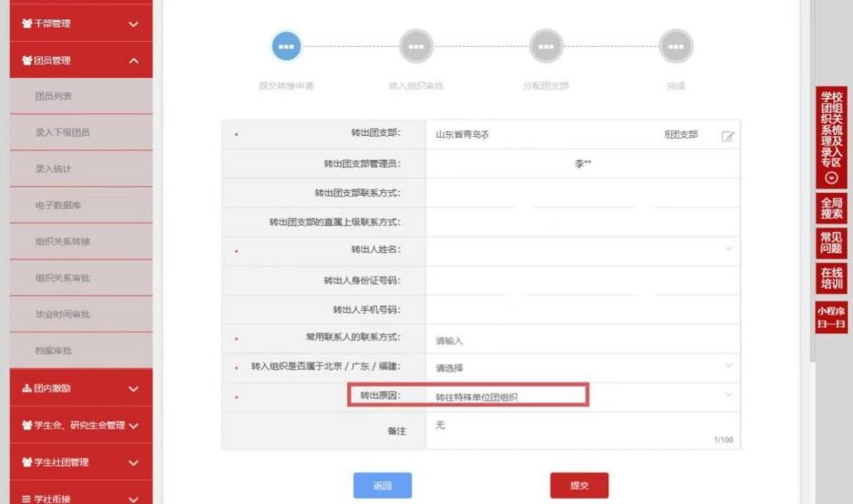Click the people icon next to 干部管理
The image size is (853, 504).
tap(27, 23)
